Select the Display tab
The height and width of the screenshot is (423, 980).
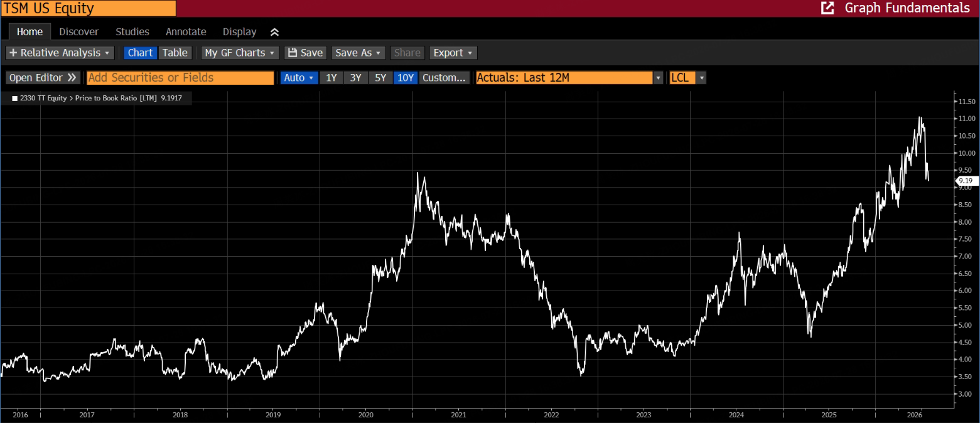point(239,31)
